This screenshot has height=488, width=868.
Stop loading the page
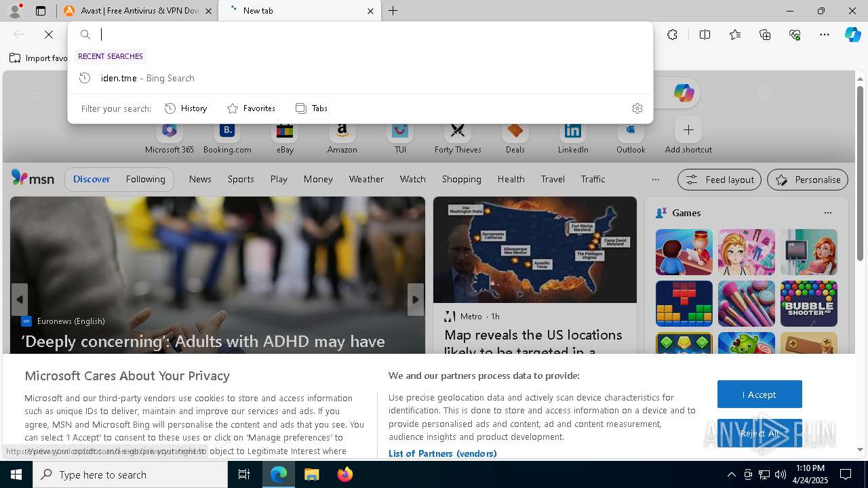tap(49, 35)
